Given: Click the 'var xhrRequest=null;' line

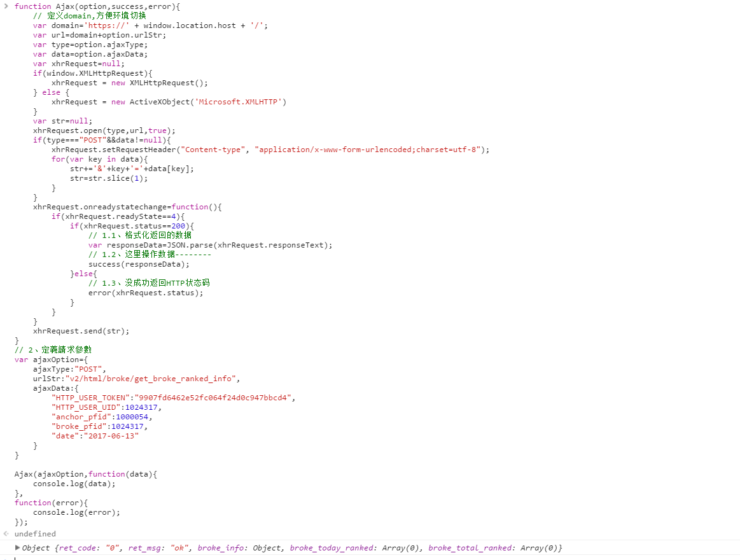Looking at the screenshot, I should [x=79, y=64].
